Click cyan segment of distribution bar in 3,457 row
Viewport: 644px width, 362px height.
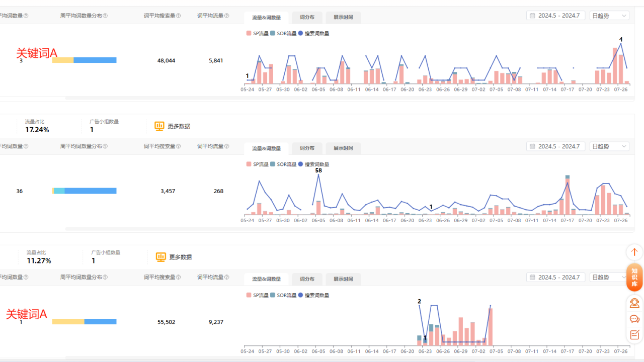[59, 191]
